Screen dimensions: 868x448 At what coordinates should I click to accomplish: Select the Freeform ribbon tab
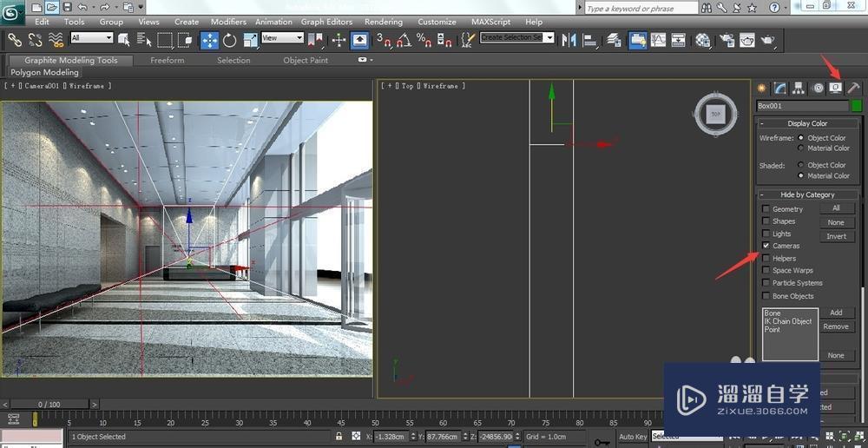point(168,60)
